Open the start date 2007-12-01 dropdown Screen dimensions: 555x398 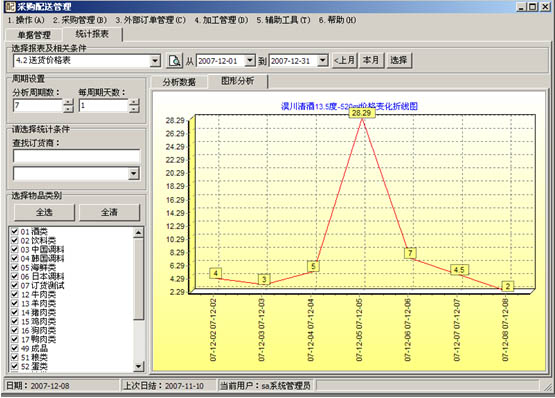coord(250,61)
